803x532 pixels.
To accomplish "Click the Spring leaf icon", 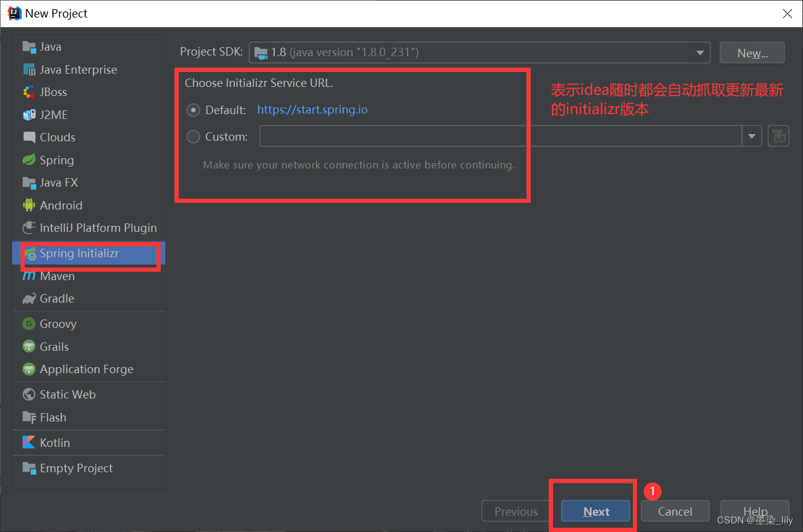I will [29, 160].
